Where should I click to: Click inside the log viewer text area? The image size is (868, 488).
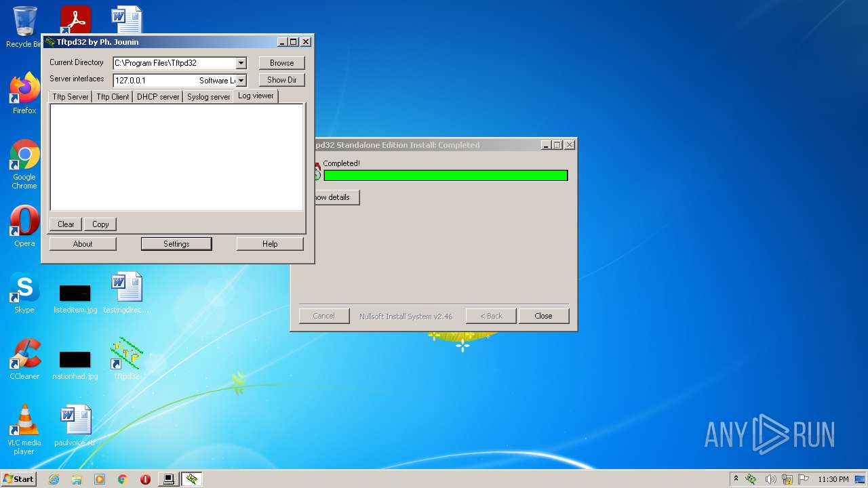(176, 157)
